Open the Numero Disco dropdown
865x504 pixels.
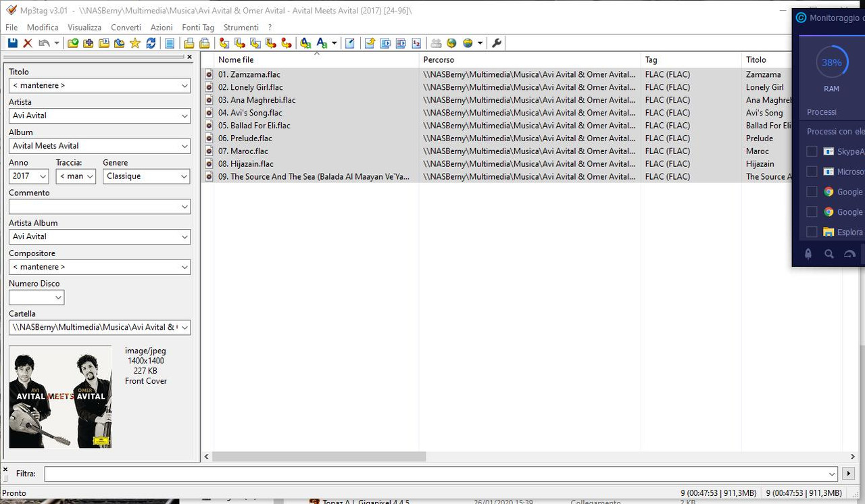click(58, 297)
